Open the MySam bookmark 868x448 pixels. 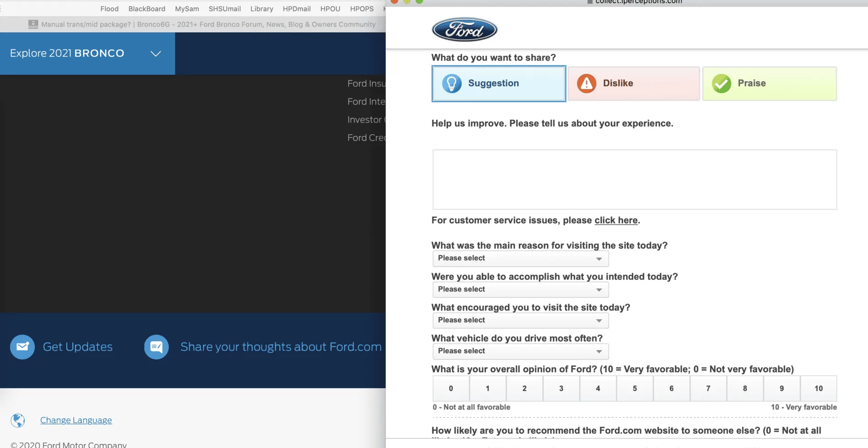click(x=187, y=9)
